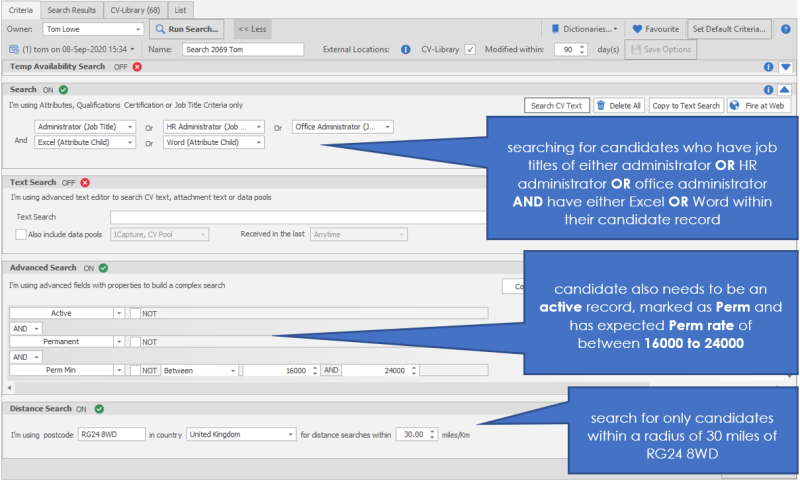Click the External Locations info icon

tap(406, 49)
